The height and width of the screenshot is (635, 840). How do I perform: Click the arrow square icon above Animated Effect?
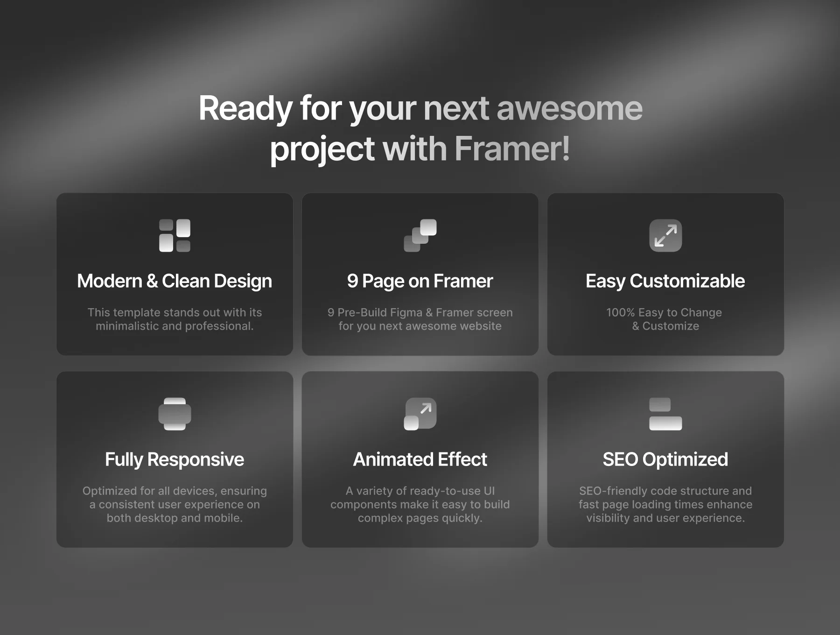click(420, 414)
